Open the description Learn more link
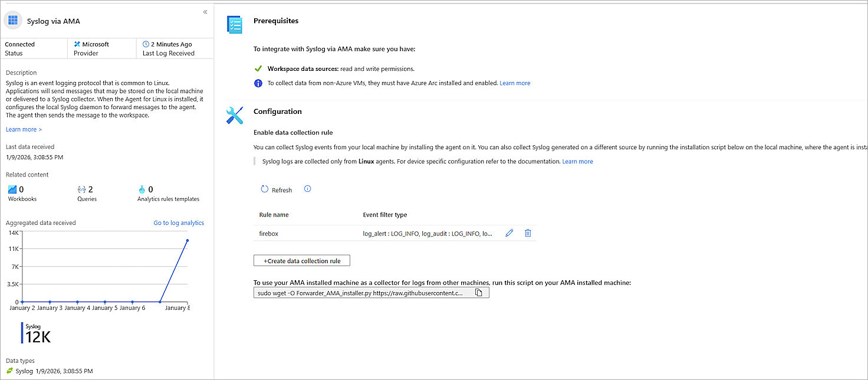The height and width of the screenshot is (380, 868). [24, 129]
